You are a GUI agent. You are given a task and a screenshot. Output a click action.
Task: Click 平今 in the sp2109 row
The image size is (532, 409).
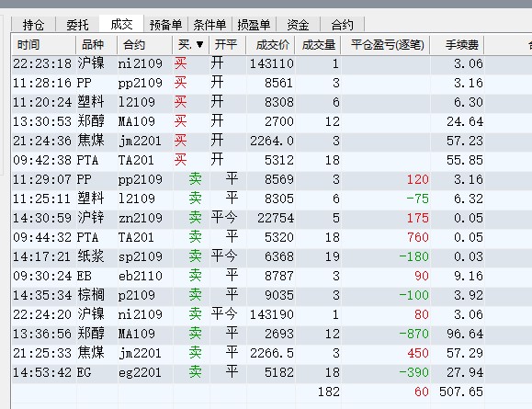(224, 256)
